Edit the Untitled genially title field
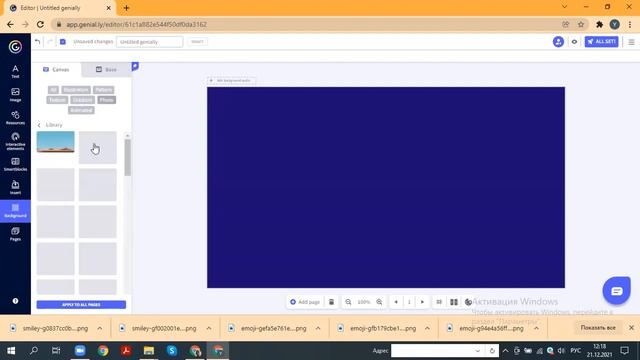This screenshot has width=640, height=360. tap(149, 42)
